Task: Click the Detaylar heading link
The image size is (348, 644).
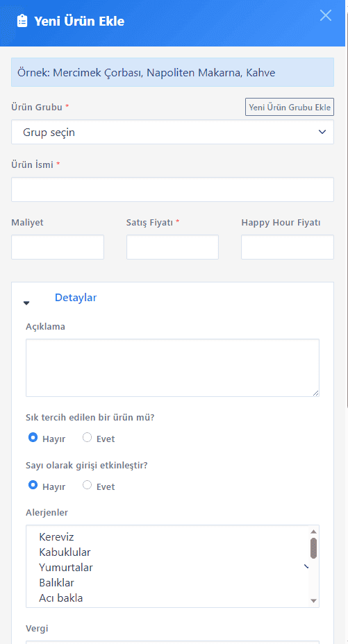Action: click(76, 298)
